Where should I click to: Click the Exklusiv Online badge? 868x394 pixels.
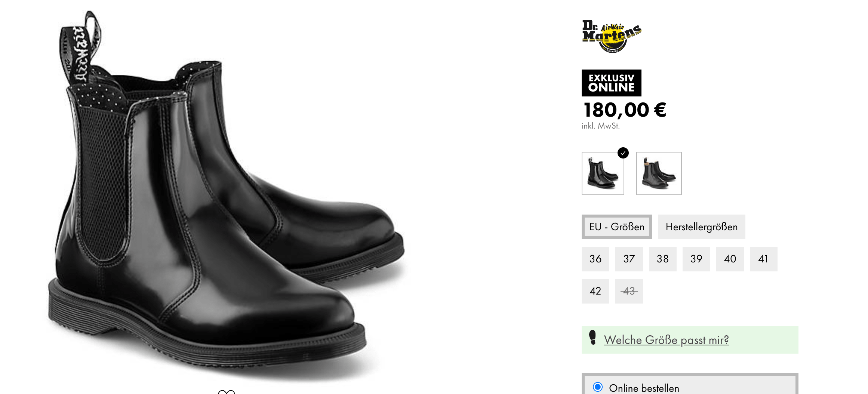tap(612, 83)
